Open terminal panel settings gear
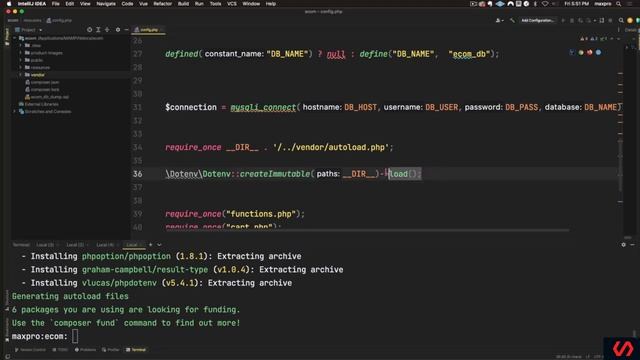 623,244
